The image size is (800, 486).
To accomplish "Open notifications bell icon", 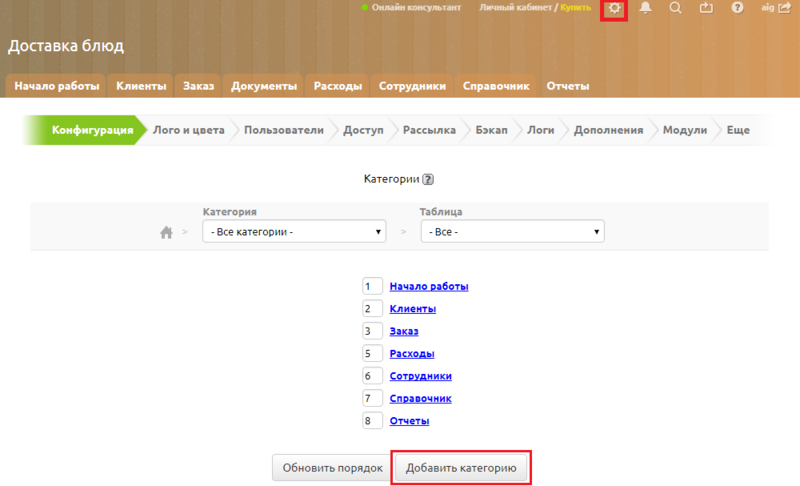I will pos(645,8).
